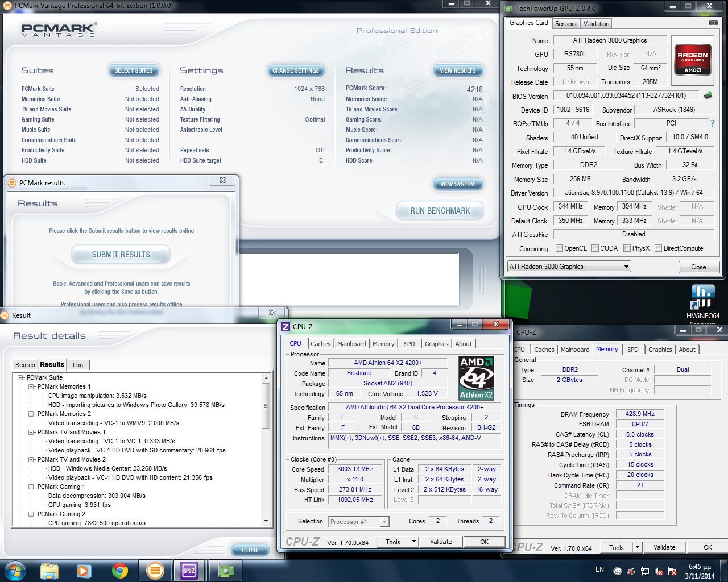Screen dimensions: 728x582
Task: Collapse the PCMark Memories 2 node
Action: (x=31, y=414)
